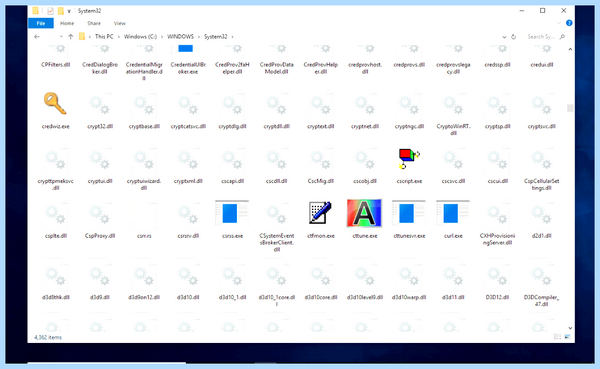Open the File ribbon tab
Viewport: 600px width, 369px height.
coord(41,23)
